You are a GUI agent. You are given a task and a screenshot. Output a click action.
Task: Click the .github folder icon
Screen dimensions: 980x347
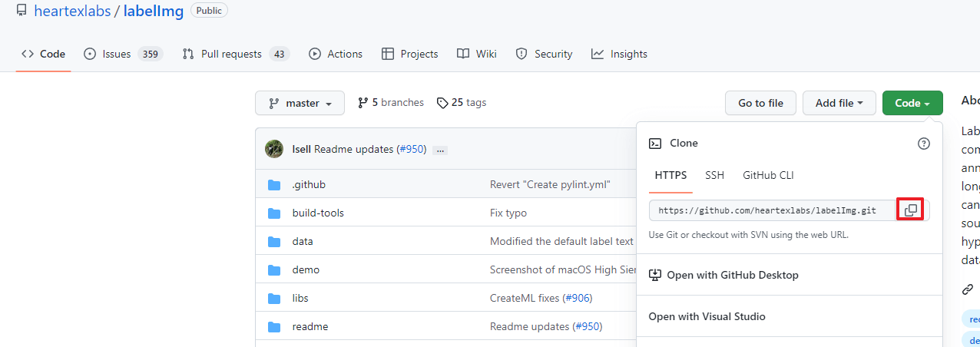point(274,185)
